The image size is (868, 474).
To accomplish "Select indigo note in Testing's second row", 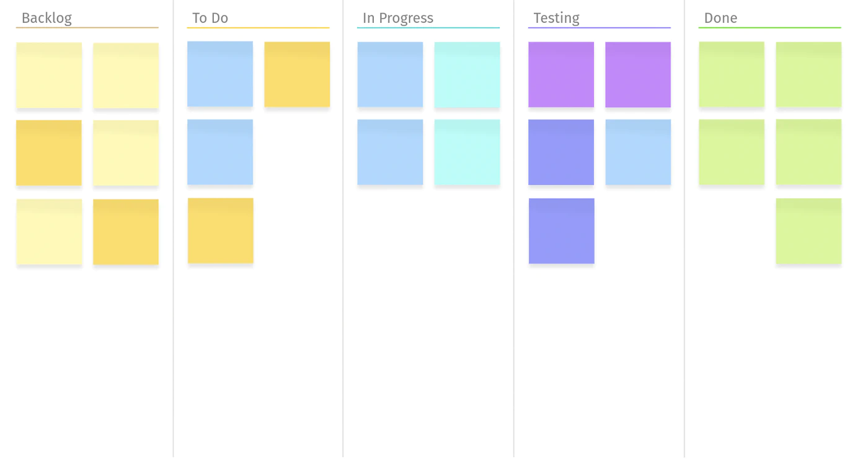I will (x=561, y=152).
